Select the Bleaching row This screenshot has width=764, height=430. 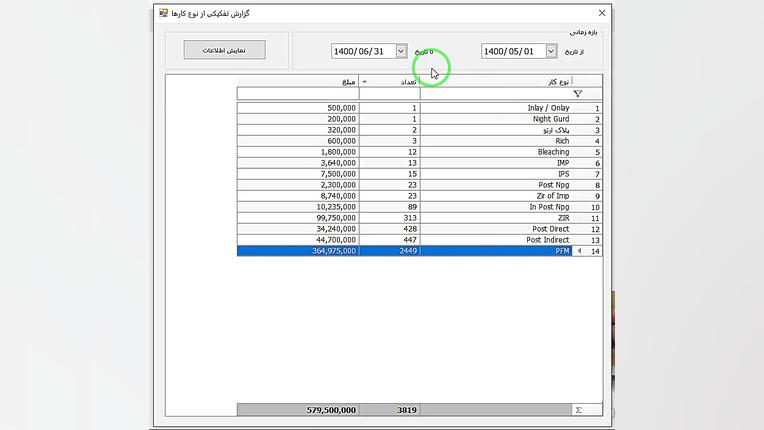point(420,152)
